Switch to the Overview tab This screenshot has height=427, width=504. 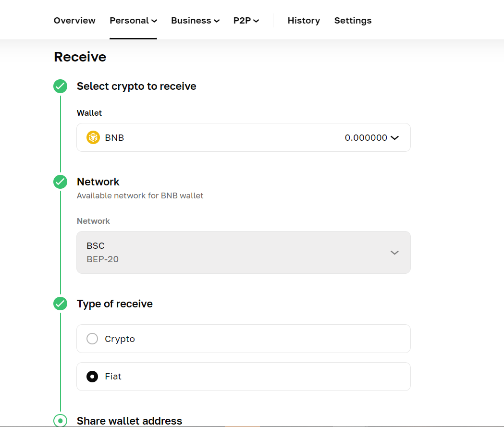coord(74,20)
